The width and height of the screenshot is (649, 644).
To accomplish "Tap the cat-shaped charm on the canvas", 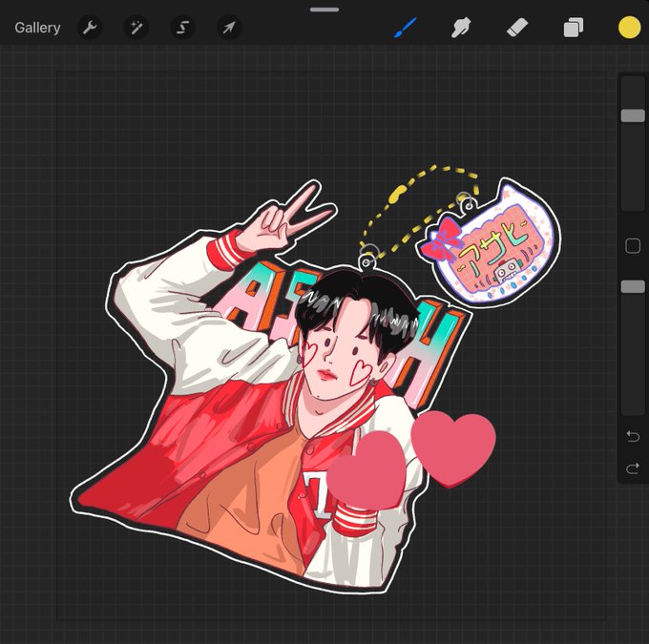I will pyautogui.click(x=490, y=242).
